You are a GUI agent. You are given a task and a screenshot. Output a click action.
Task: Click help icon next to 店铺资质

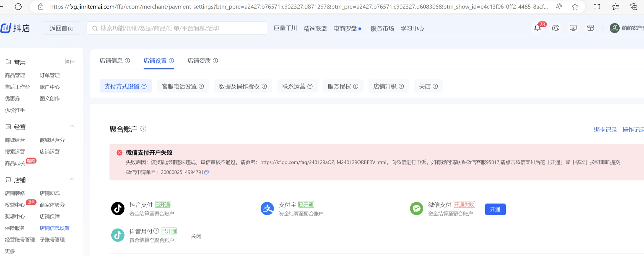pos(215,61)
